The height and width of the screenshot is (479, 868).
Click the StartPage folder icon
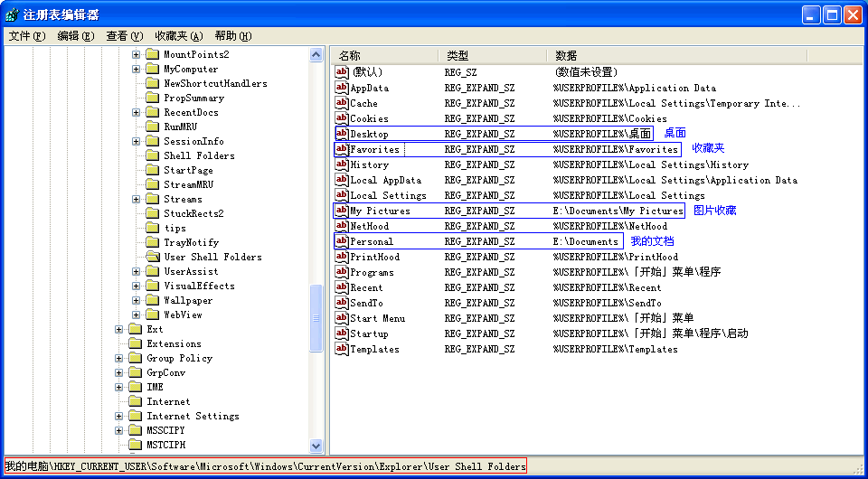tap(152, 170)
